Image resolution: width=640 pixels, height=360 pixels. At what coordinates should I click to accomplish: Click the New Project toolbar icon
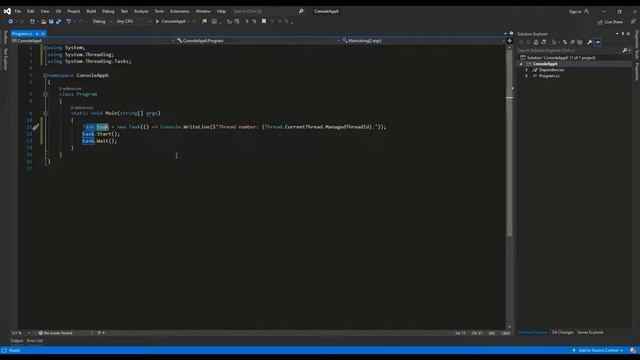pyautogui.click(x=32, y=21)
